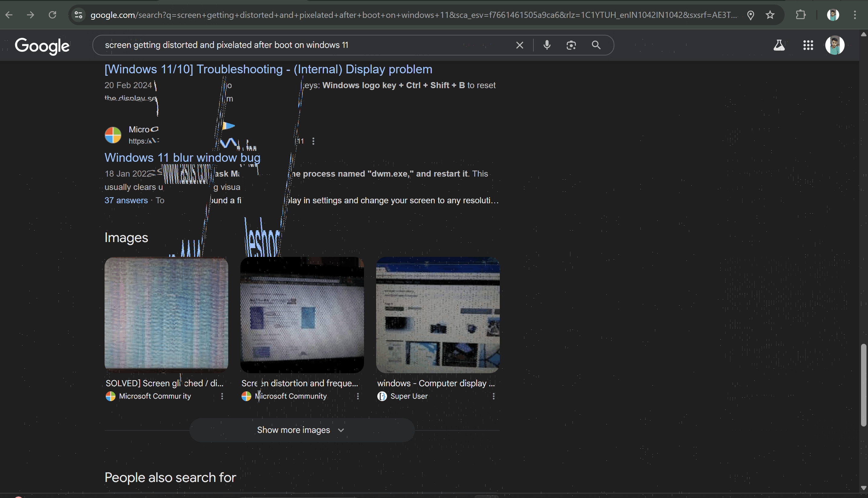View site information icon in address bar
This screenshot has height=498, width=868.
click(78, 15)
